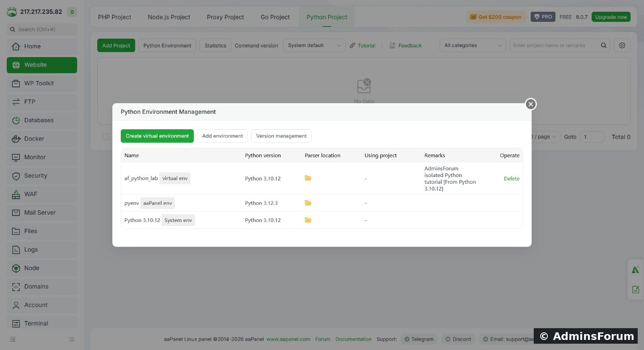Image resolution: width=644 pixels, height=350 pixels.
Task: Click the Goto page number field
Action: (592, 137)
